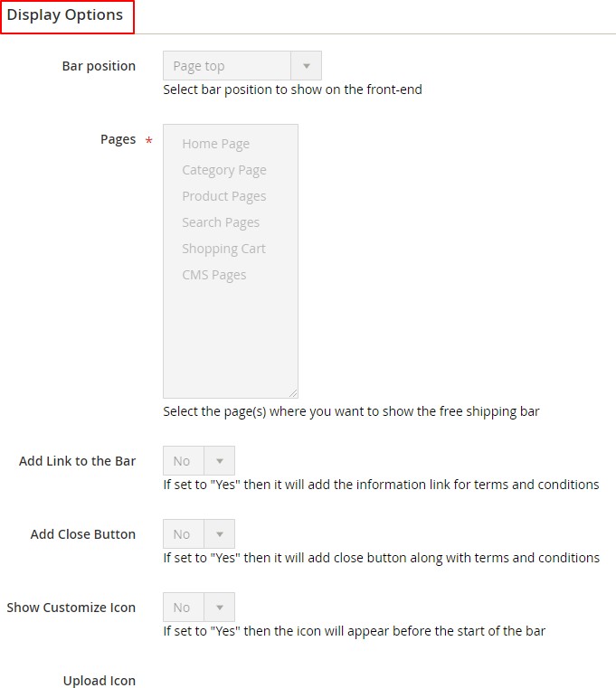This screenshot has width=616, height=688.
Task: Click the Display Options section header
Action: 65,15
